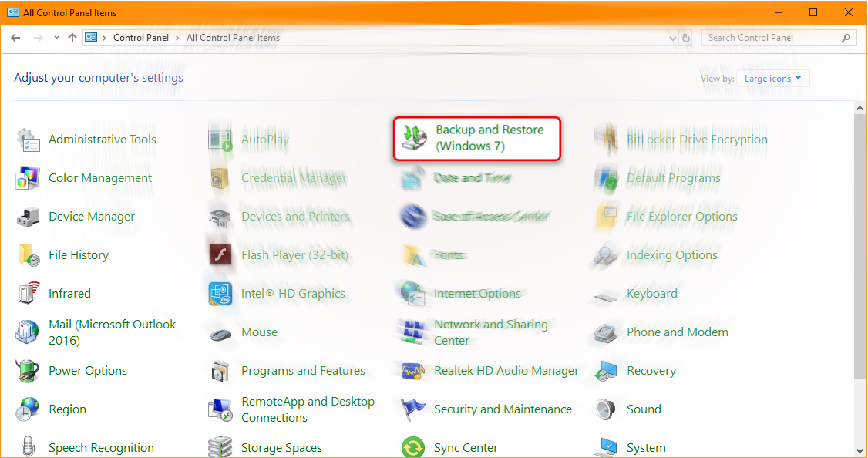Click the Back navigation arrow

tap(16, 38)
